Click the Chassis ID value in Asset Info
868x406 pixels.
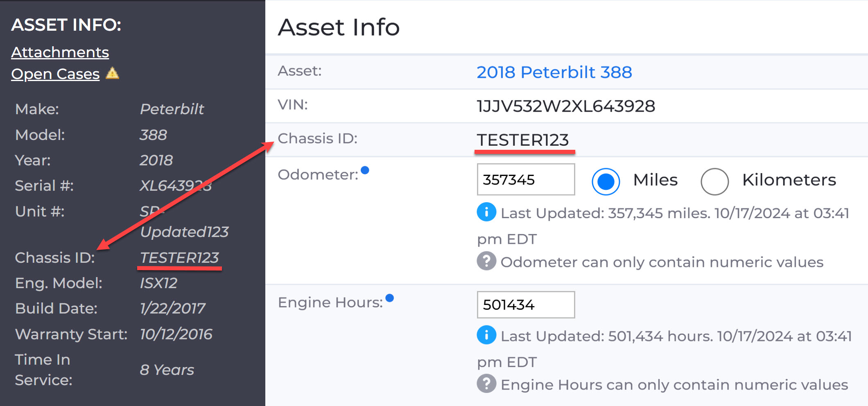pos(523,140)
